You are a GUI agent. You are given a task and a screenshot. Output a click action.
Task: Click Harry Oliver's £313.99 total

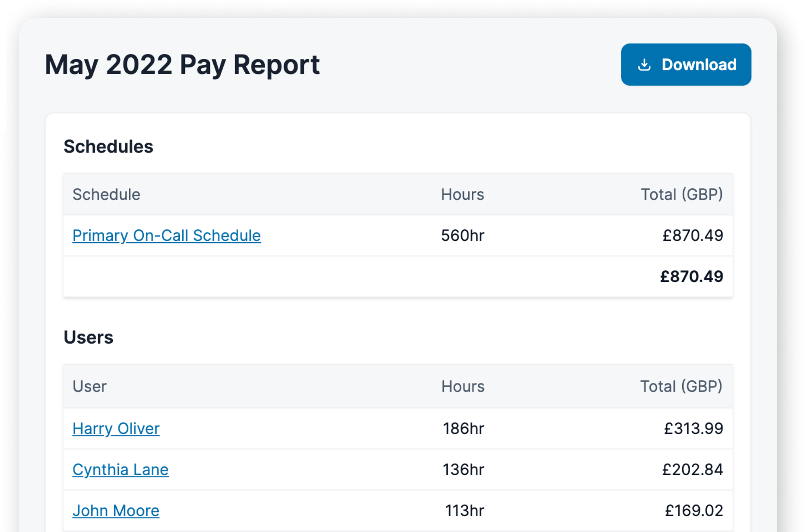tap(693, 429)
